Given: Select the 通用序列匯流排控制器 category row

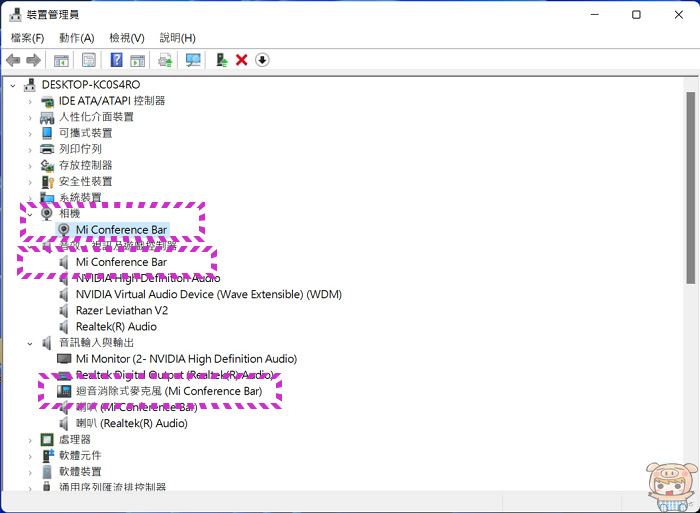Looking at the screenshot, I should point(112,487).
